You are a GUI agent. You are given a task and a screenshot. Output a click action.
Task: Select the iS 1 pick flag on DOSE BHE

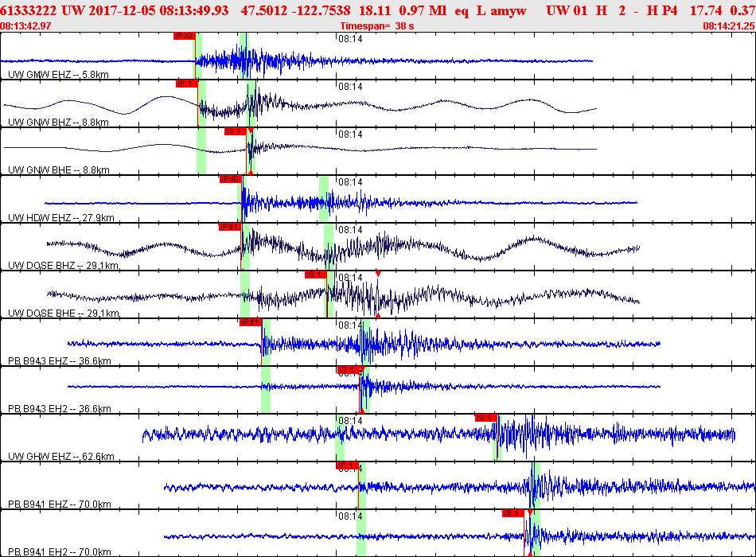tap(316, 275)
